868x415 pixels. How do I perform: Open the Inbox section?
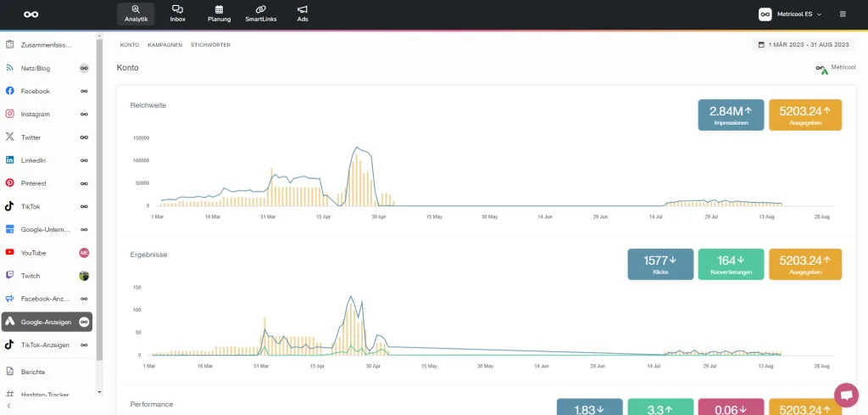pos(177,14)
